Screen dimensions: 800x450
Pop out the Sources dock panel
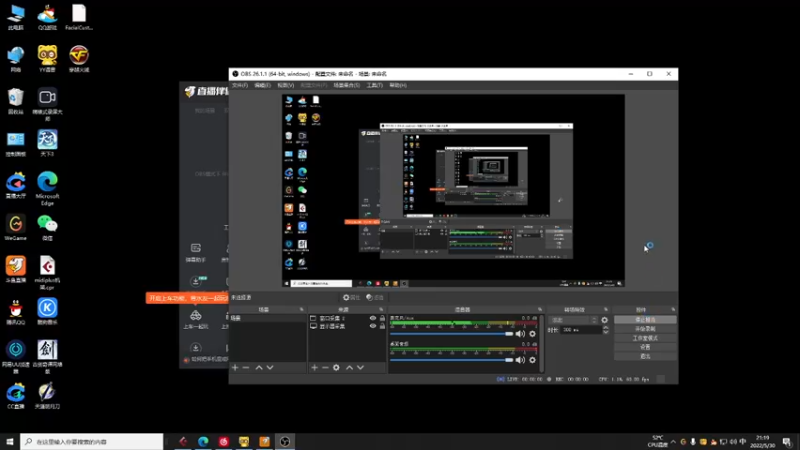tap(381, 309)
